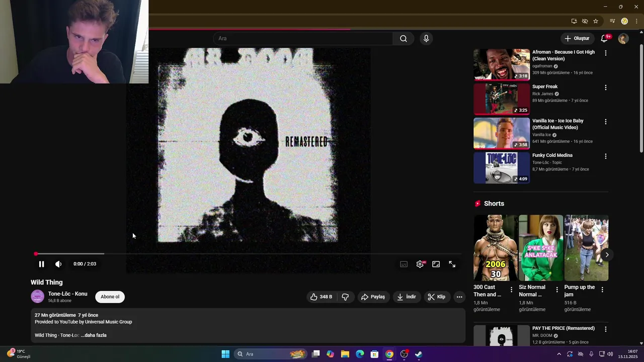
Task: Click the Tone-Lōc channel avatar
Action: coord(38,297)
